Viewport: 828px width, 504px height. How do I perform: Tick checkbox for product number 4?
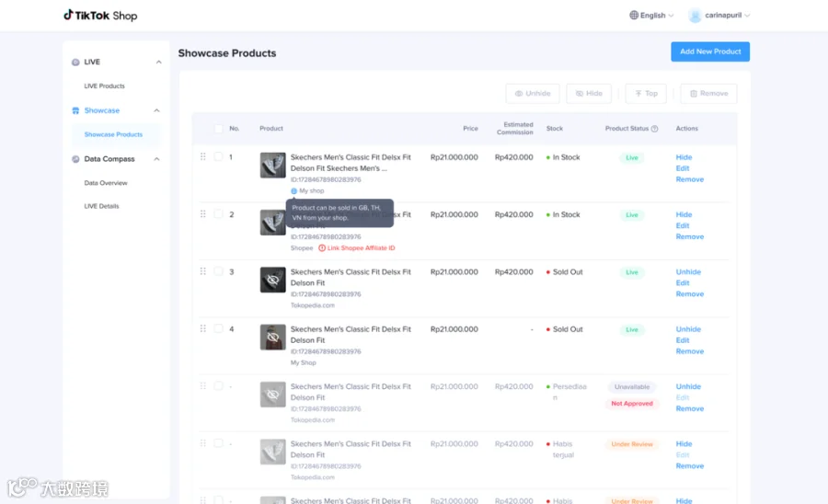[x=218, y=328]
